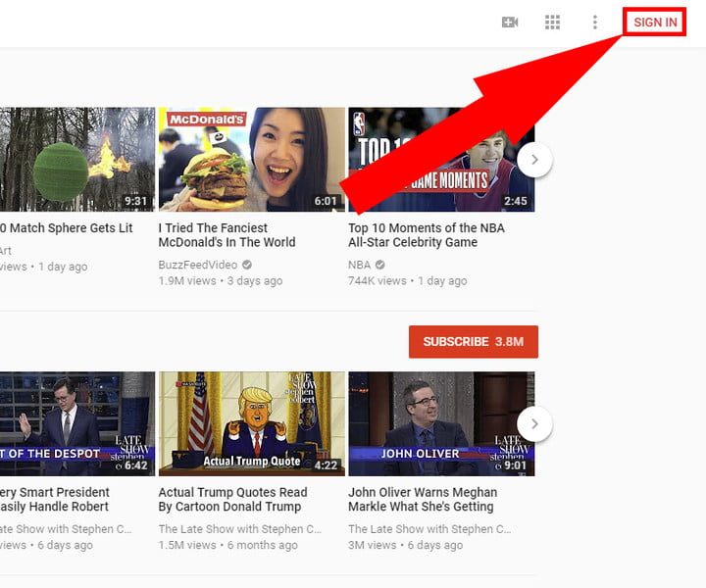Click '3M views • 6 days ago' text

tap(405, 545)
